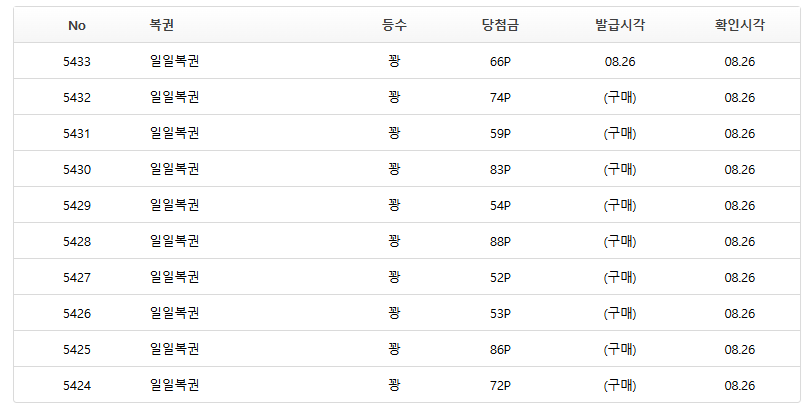Screen dimensions: 806x409
Task: Click the 86P prize amount
Action: point(500,349)
